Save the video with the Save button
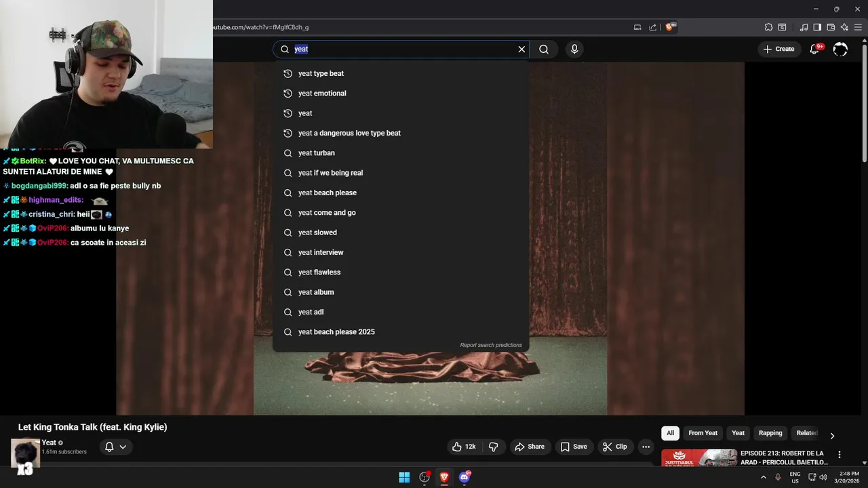 [x=574, y=447]
